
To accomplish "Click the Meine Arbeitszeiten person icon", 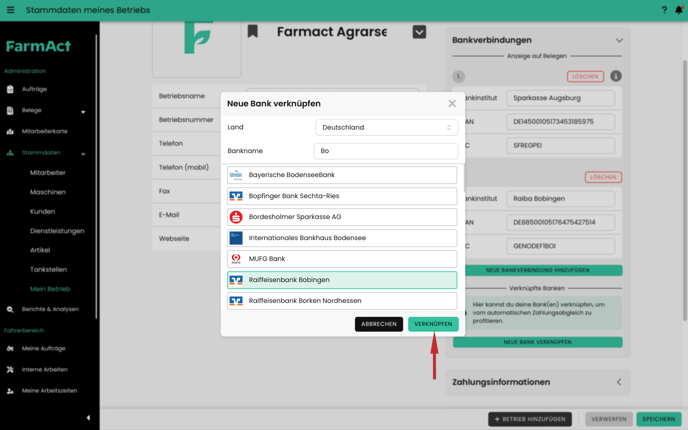I will tap(10, 391).
